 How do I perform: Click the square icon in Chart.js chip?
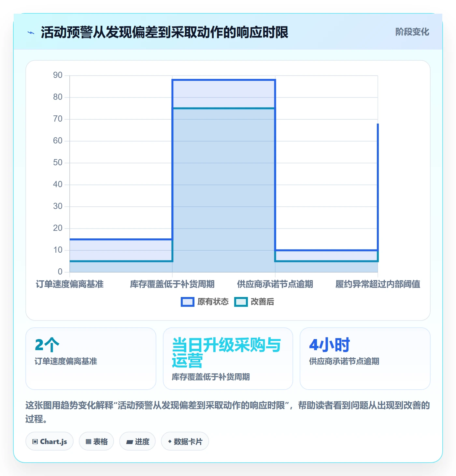tap(35, 442)
